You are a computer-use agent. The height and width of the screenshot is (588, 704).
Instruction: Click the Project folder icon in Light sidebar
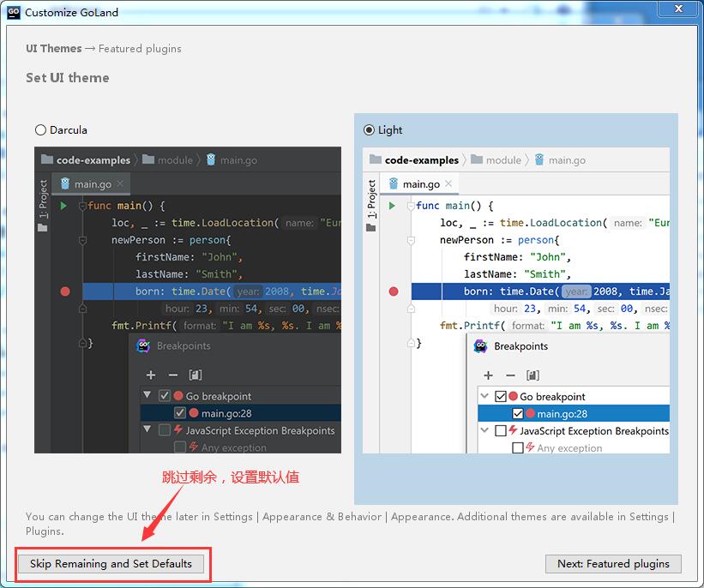pyautogui.click(x=370, y=227)
